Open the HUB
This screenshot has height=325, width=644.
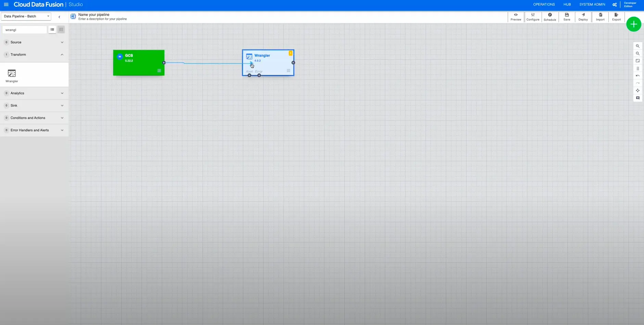point(567,4)
